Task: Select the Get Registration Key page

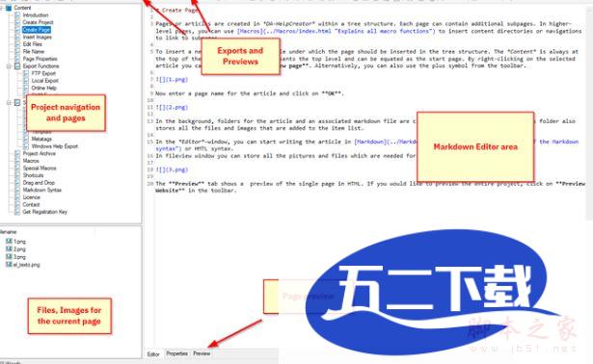Action: 44,212
